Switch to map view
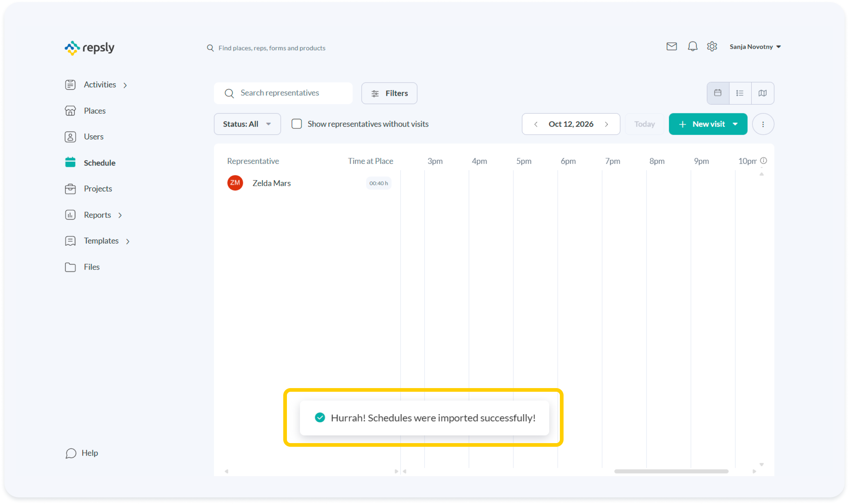Viewport: 849px width, 504px height. coord(762,93)
